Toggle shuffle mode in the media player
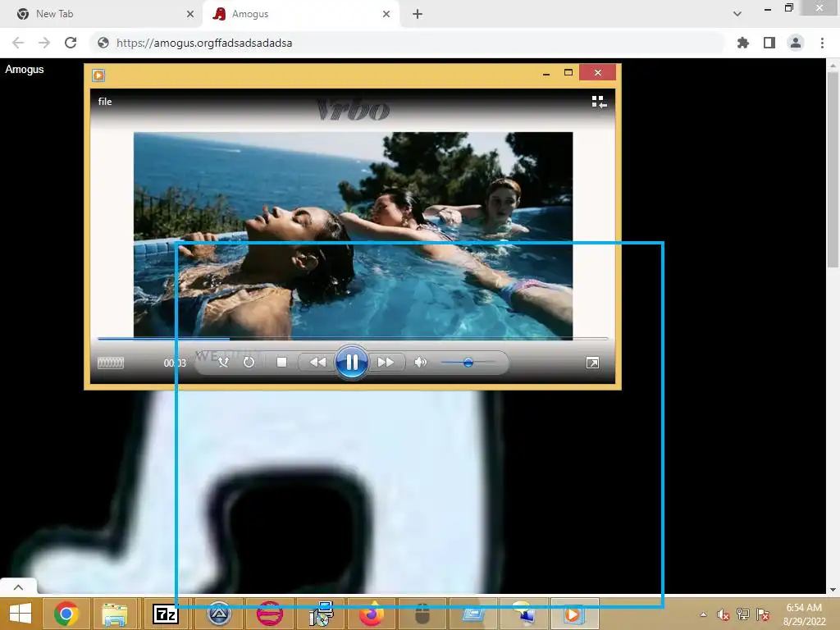Image resolution: width=840 pixels, height=630 pixels. [x=223, y=363]
